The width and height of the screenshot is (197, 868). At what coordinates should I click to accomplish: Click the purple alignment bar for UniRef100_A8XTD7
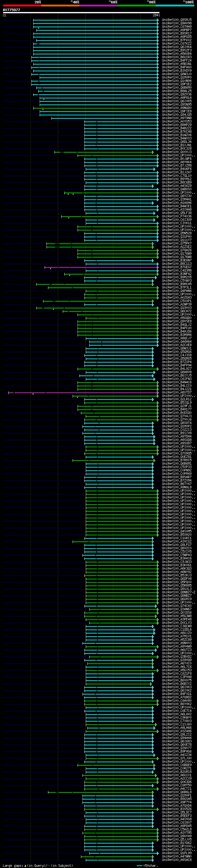click(83, 393)
